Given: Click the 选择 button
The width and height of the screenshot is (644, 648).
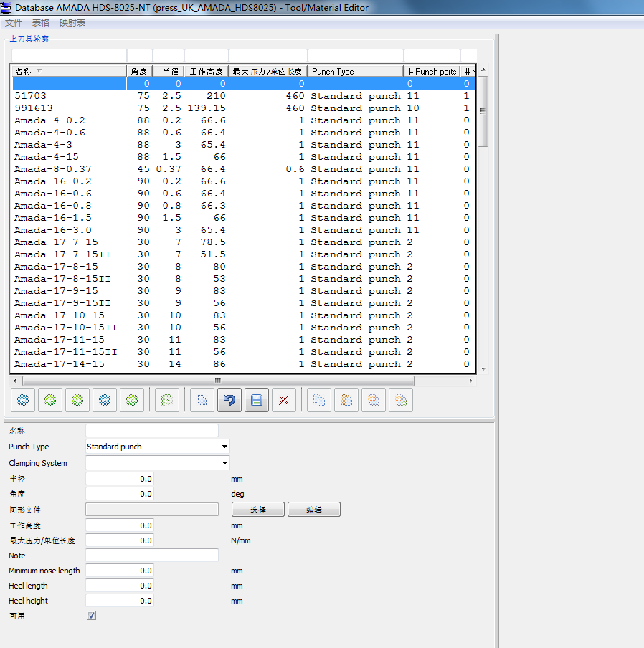Looking at the screenshot, I should (258, 510).
